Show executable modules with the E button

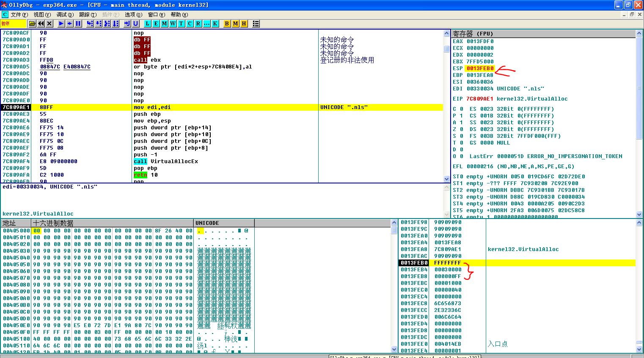tap(156, 24)
